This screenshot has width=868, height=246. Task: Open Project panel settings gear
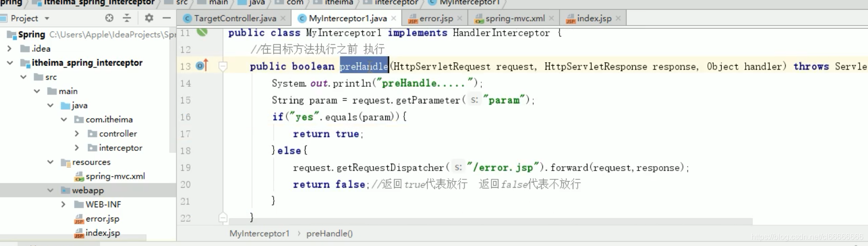click(x=149, y=18)
